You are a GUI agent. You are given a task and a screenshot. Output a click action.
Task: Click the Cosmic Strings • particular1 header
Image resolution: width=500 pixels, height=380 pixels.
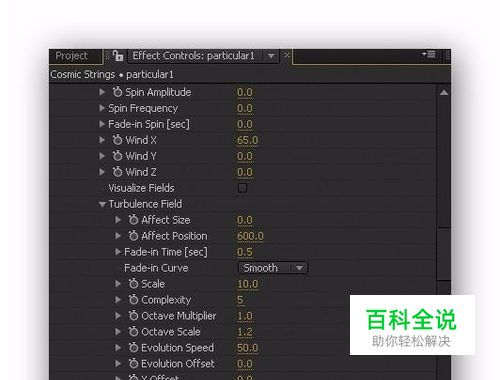tap(112, 74)
